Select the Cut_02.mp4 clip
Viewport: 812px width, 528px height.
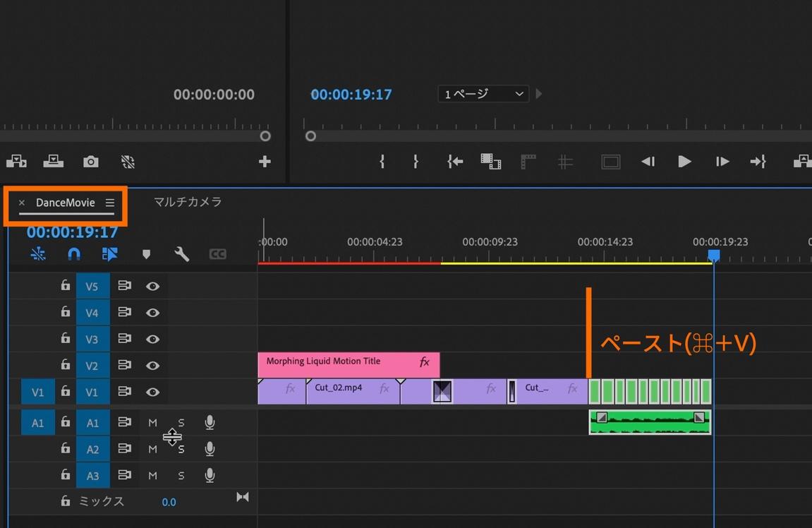click(x=353, y=392)
